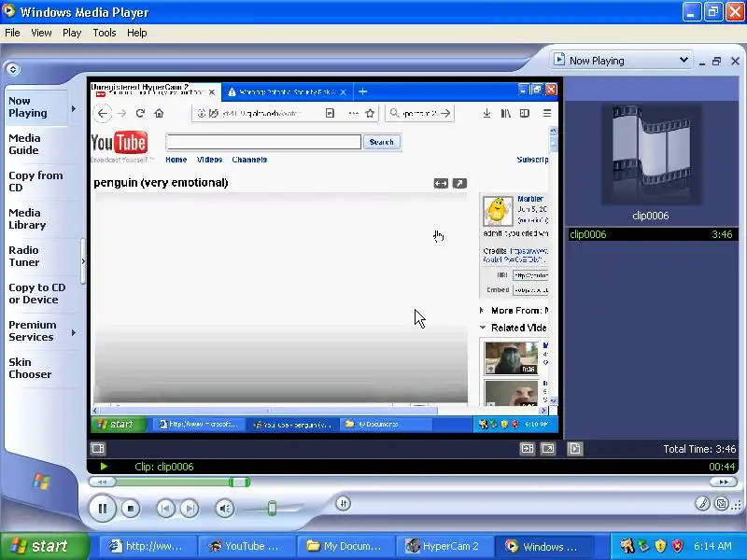The height and width of the screenshot is (560, 747).
Task: Minimize the Now Playing inner pane
Action: point(702,62)
